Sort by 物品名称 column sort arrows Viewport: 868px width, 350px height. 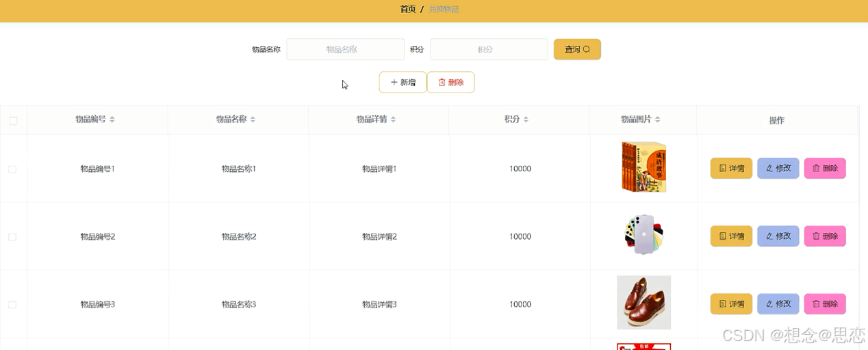[253, 119]
